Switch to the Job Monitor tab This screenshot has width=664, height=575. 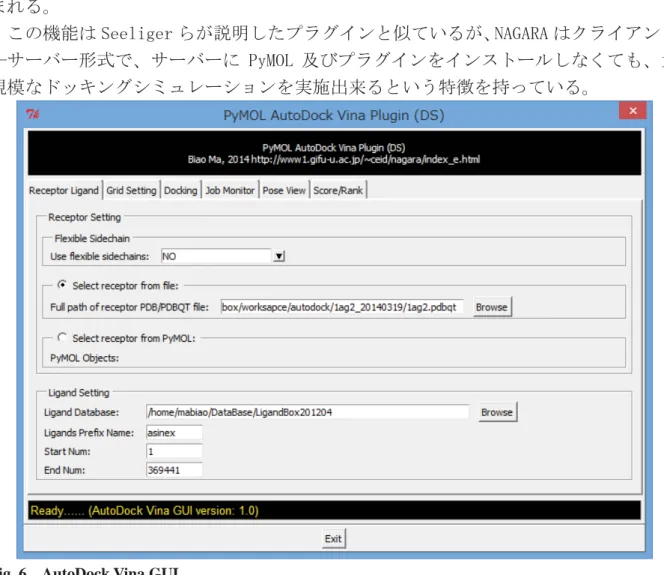coord(230,191)
